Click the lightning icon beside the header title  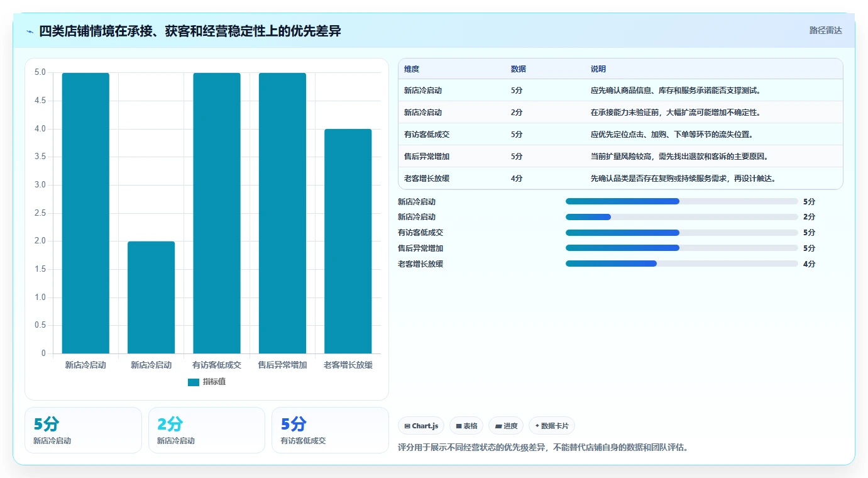pyautogui.click(x=30, y=31)
